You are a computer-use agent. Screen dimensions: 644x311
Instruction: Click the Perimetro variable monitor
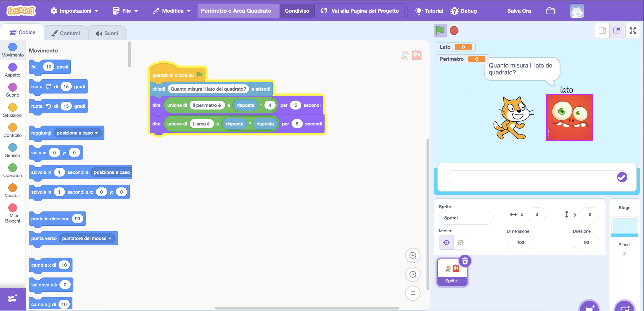(462, 59)
